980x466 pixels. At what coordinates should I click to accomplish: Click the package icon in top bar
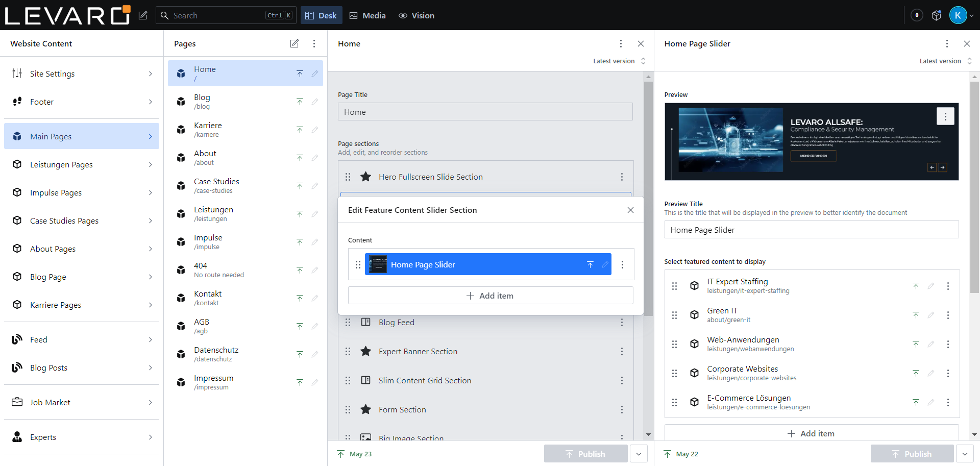point(936,15)
